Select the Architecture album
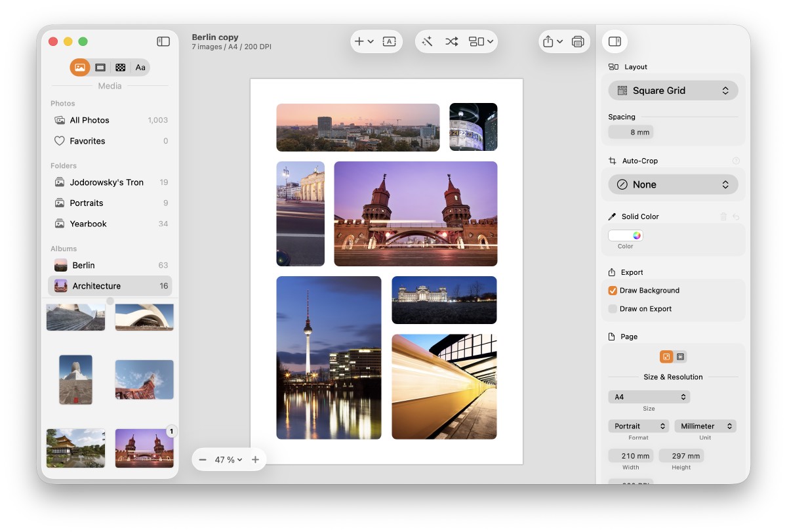The width and height of the screenshot is (787, 532). tap(110, 286)
